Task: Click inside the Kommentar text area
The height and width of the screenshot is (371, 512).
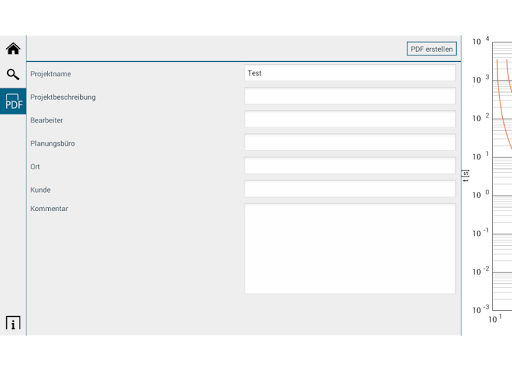Action: pyautogui.click(x=350, y=249)
